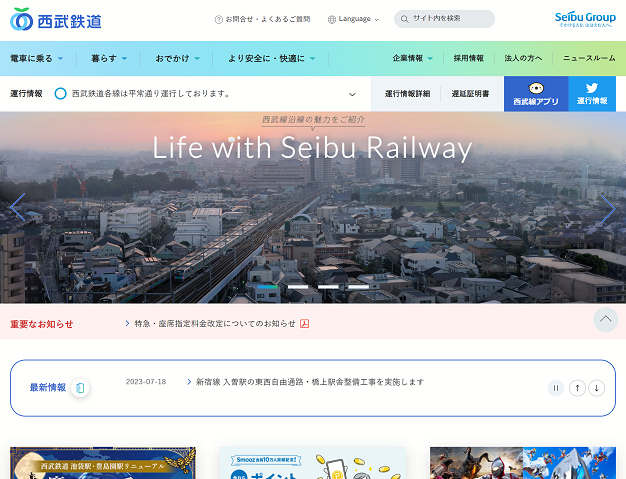Viewport: 626px width, 479px height.
Task: Click the サイト内を検索 search field
Action: [444, 19]
